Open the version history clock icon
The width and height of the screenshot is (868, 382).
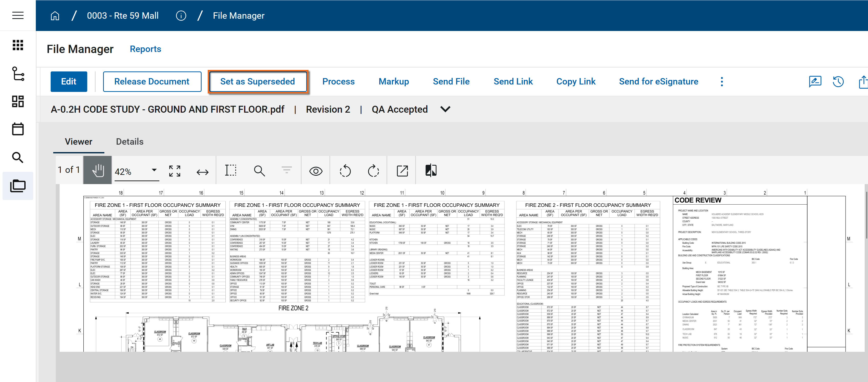tap(838, 82)
